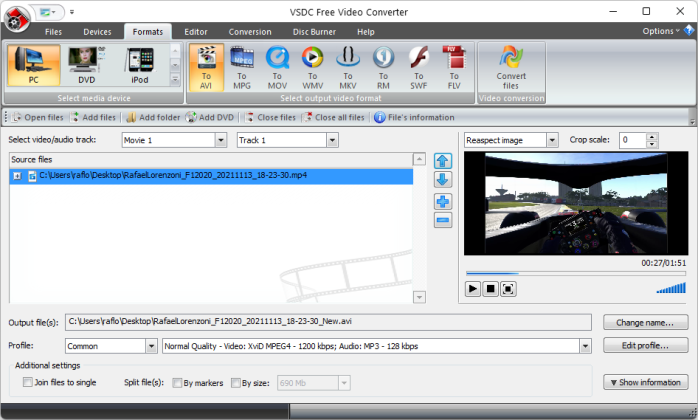Open the 690 Mb split size dropdown
The width and height of the screenshot is (698, 420).
click(344, 383)
